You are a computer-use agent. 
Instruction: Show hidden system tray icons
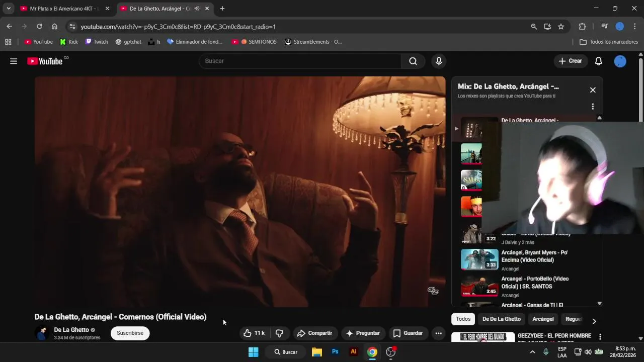tap(532, 352)
